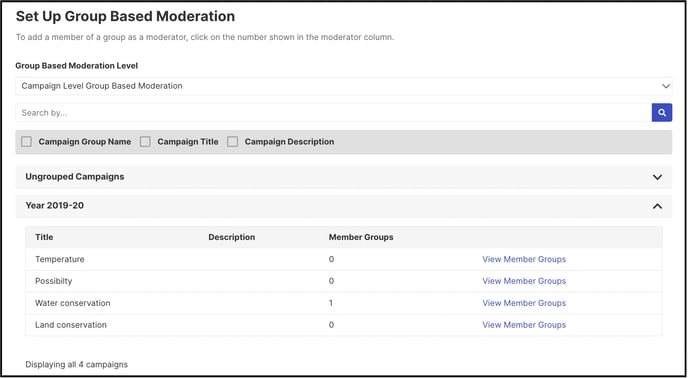
Task: Click the Land conservation campaign title
Action: (71, 325)
